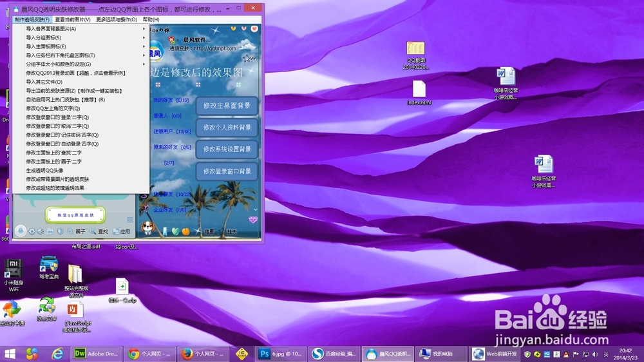The height and width of the screenshot is (362, 644).
Task: Click the green heart icon in preview bar
Action: pos(175,231)
